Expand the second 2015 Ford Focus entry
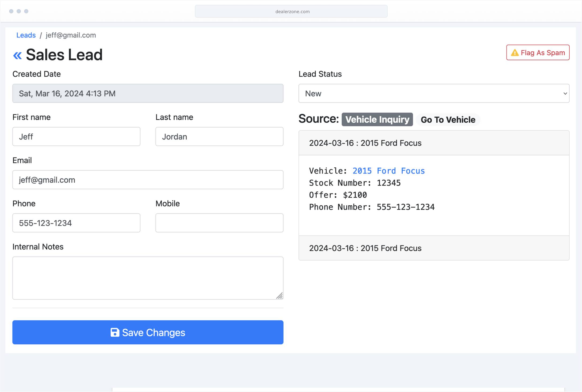 click(434, 248)
